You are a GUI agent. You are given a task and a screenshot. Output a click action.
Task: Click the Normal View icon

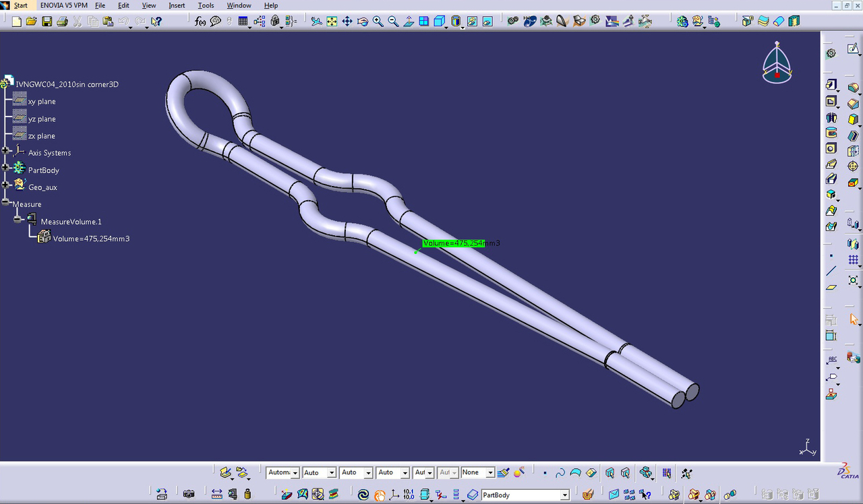point(409,22)
